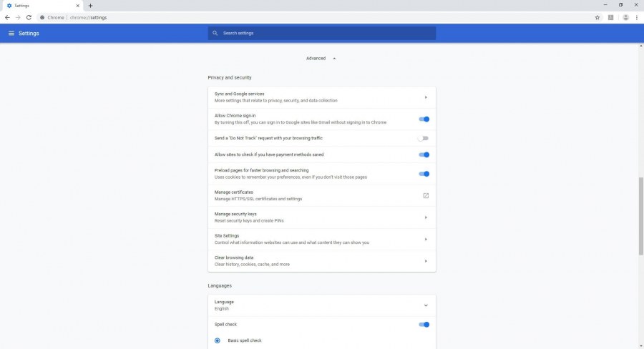Open Site Settings row
Image resolution: width=644 pixels, height=349 pixels.
(x=321, y=239)
